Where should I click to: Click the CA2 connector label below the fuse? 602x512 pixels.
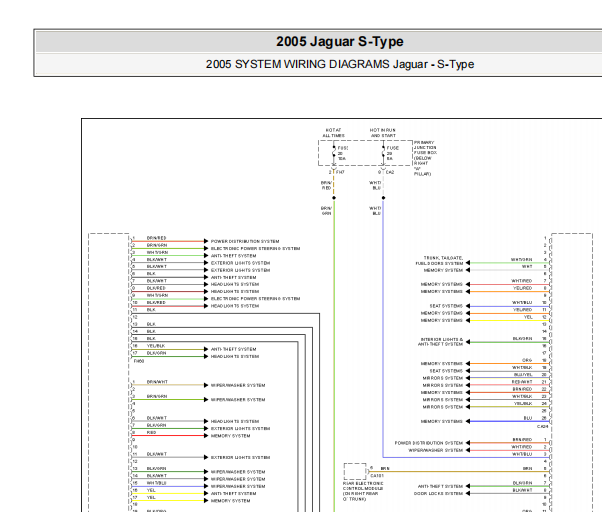390,172
